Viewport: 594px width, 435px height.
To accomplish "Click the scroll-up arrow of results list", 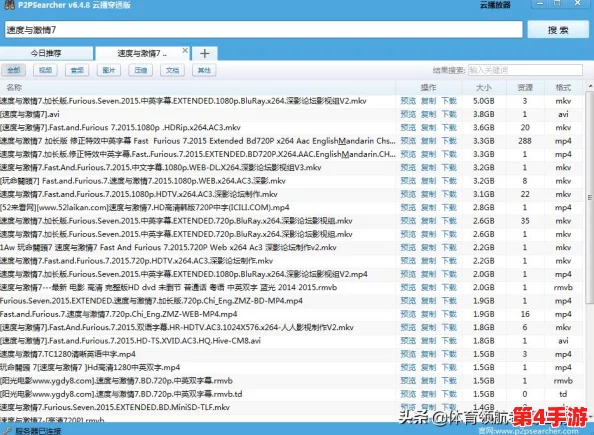I will pyautogui.click(x=590, y=87).
